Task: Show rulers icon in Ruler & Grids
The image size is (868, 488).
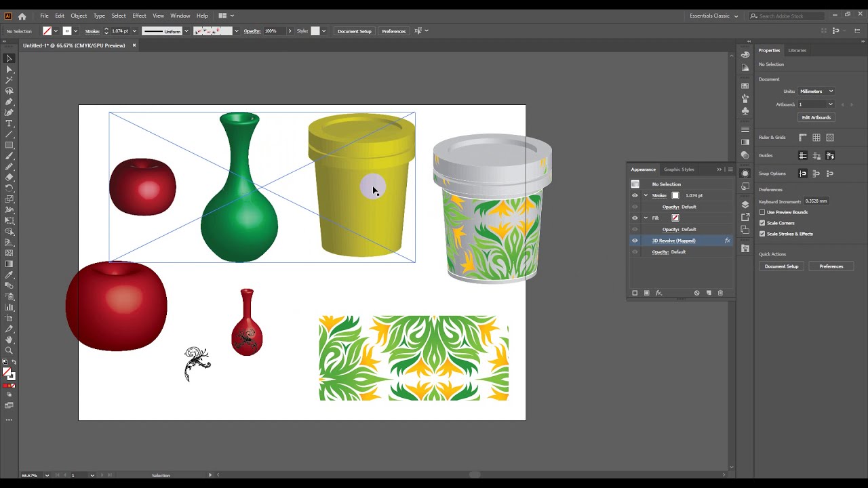Action: coord(803,138)
